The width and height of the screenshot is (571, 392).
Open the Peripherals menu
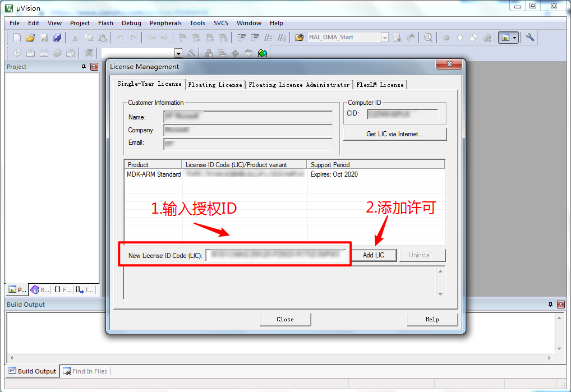(165, 23)
